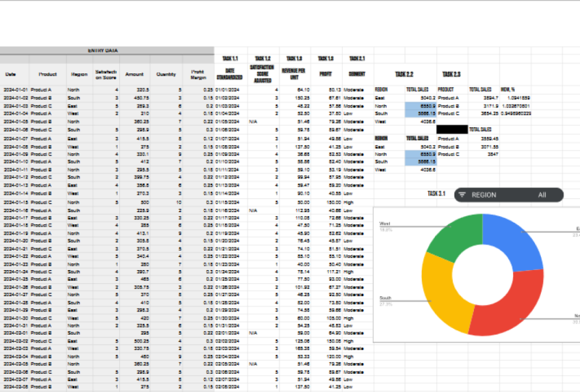Click the West label in the chart
This screenshot has width=580, height=392.
pos(385,224)
